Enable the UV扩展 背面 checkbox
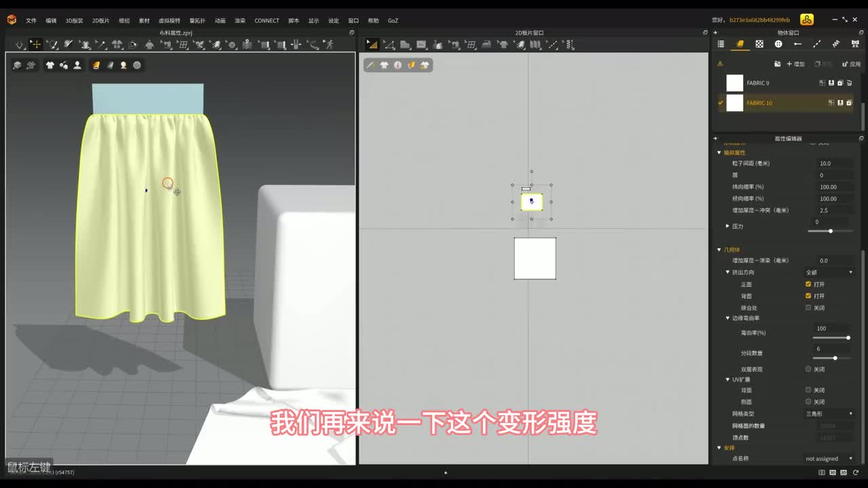The width and height of the screenshot is (868, 488). pos(808,390)
